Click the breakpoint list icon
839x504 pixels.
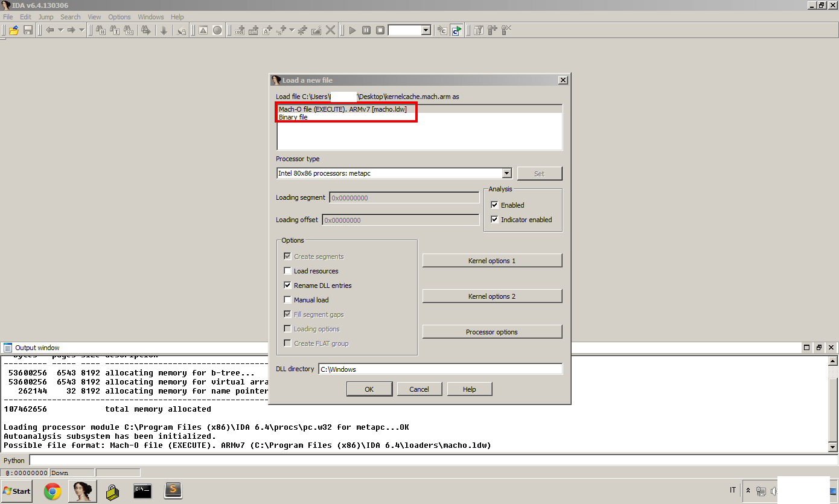pos(479,30)
